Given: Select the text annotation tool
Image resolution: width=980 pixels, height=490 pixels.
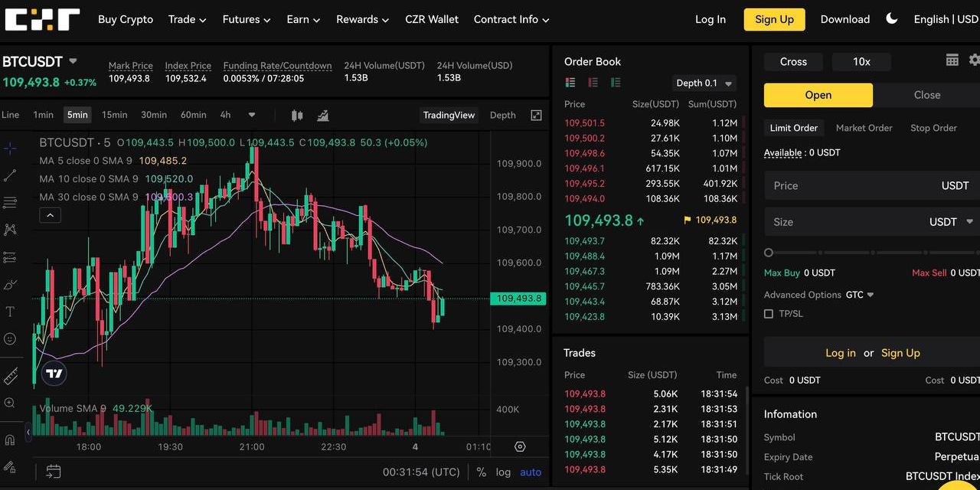Looking at the screenshot, I should (10, 312).
